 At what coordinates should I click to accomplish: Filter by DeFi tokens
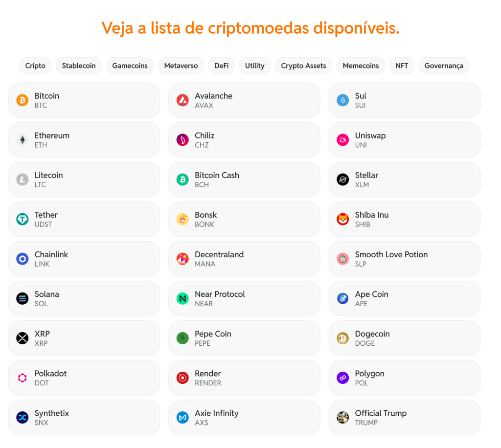221,66
